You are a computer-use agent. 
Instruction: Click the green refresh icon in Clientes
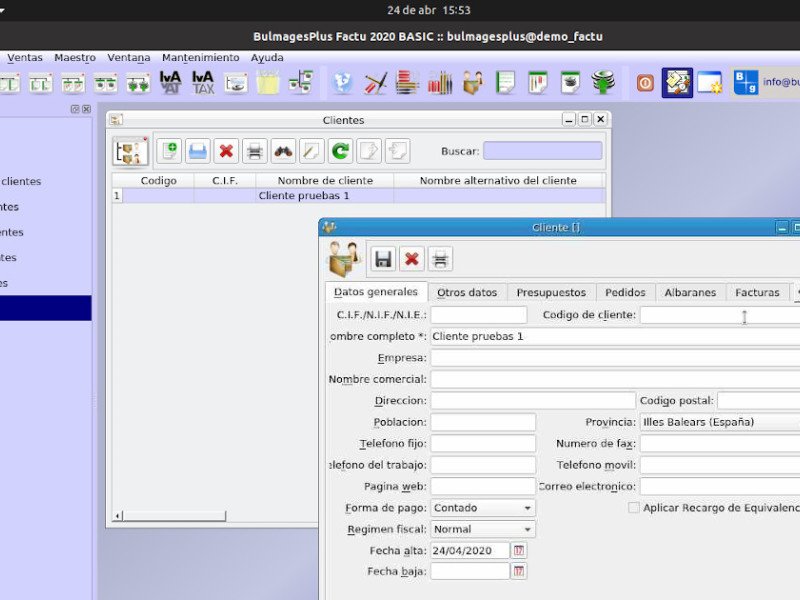(x=340, y=151)
